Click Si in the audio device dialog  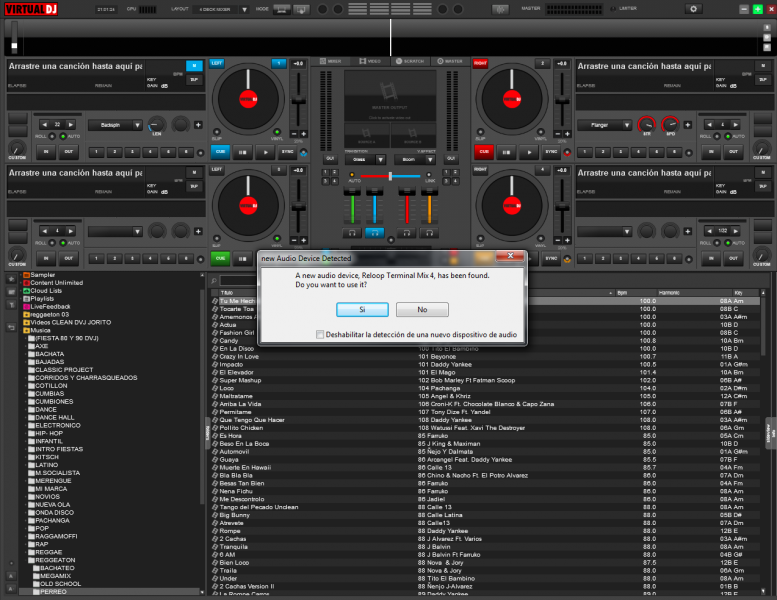click(362, 309)
